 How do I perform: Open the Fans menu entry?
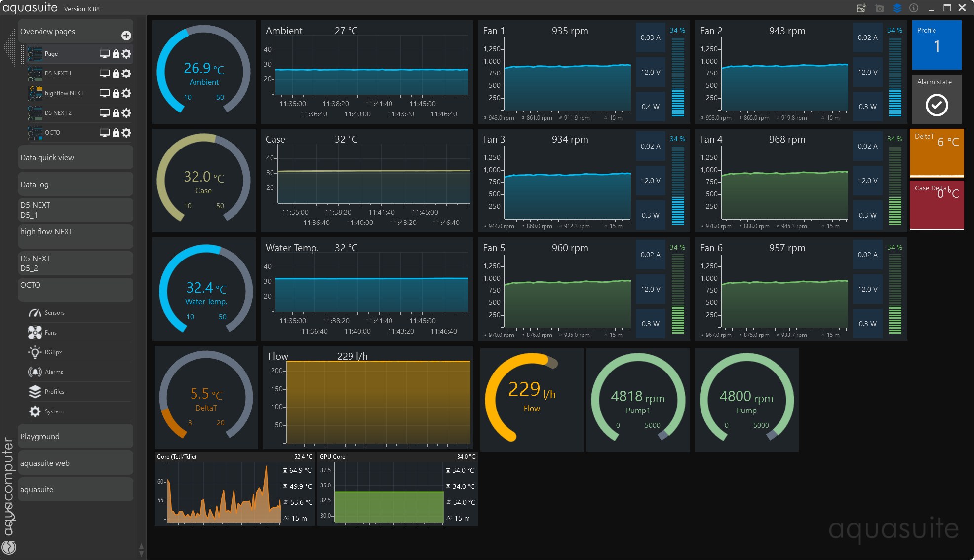click(80, 333)
